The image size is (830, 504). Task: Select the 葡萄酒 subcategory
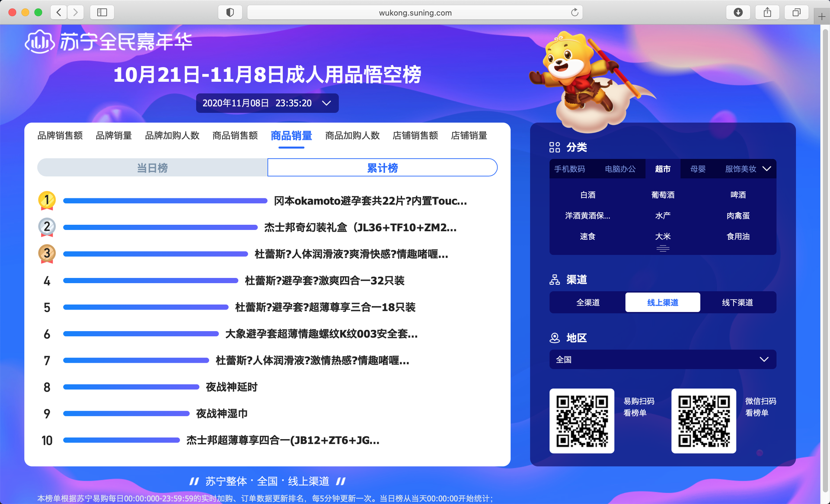[663, 195]
